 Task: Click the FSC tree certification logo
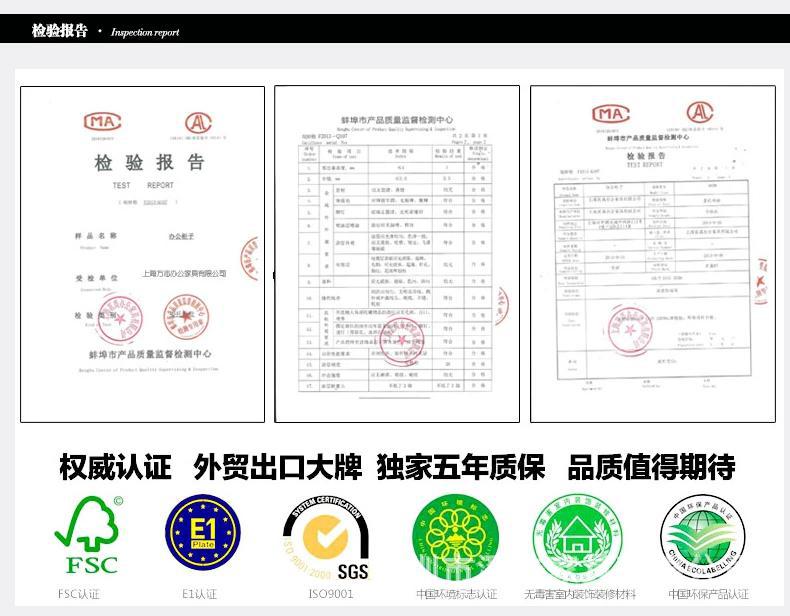89,535
